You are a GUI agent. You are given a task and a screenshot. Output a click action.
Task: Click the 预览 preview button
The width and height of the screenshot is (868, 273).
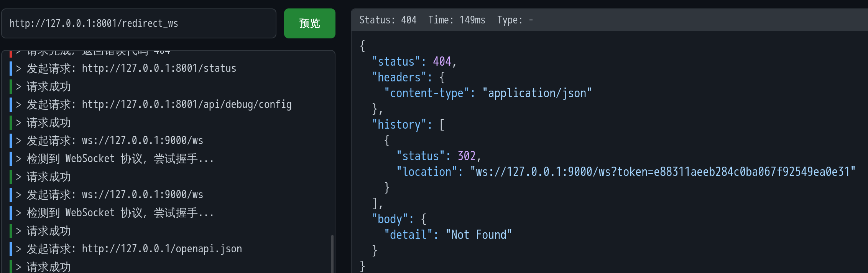tap(309, 23)
